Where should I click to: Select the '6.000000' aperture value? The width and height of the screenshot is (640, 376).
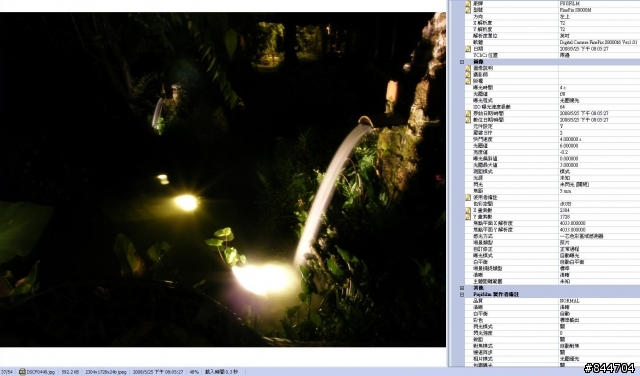(x=569, y=145)
